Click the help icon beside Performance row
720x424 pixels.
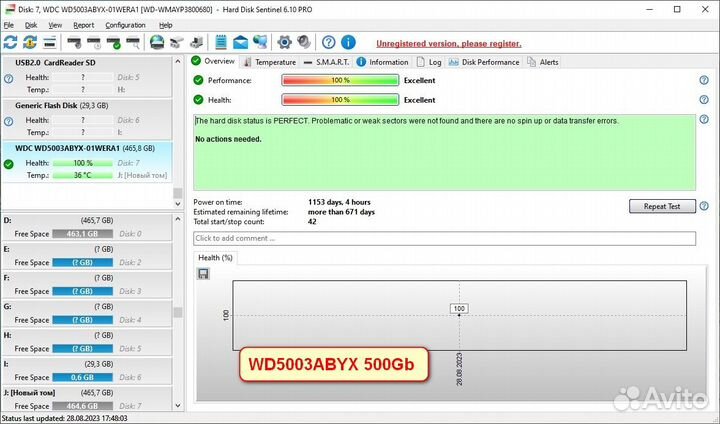pos(703,80)
